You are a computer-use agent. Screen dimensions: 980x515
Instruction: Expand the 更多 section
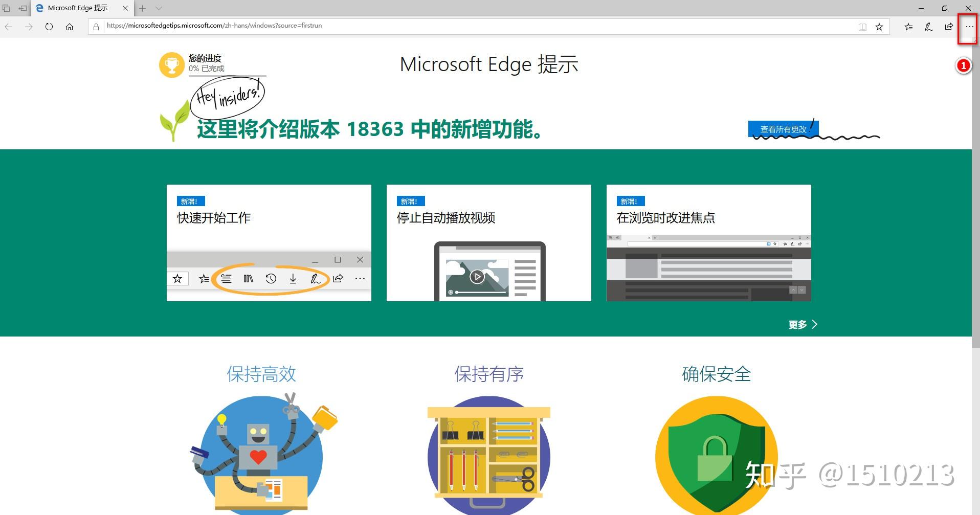click(801, 324)
